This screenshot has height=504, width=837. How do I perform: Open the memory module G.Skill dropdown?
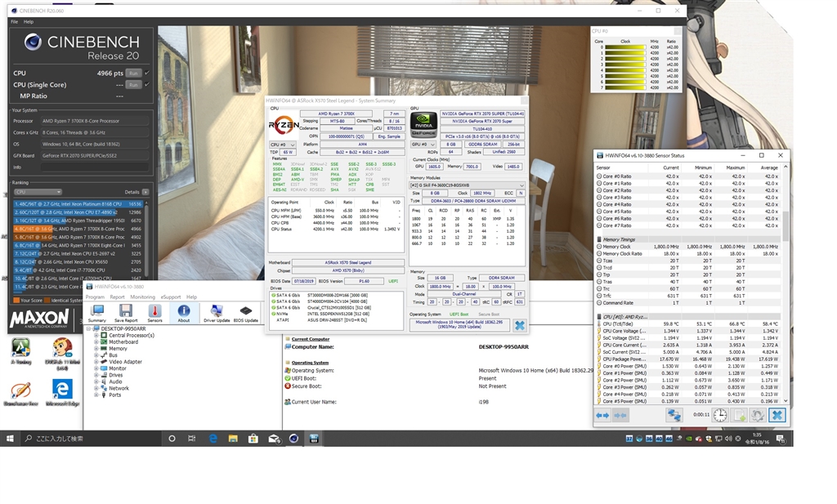[467, 185]
